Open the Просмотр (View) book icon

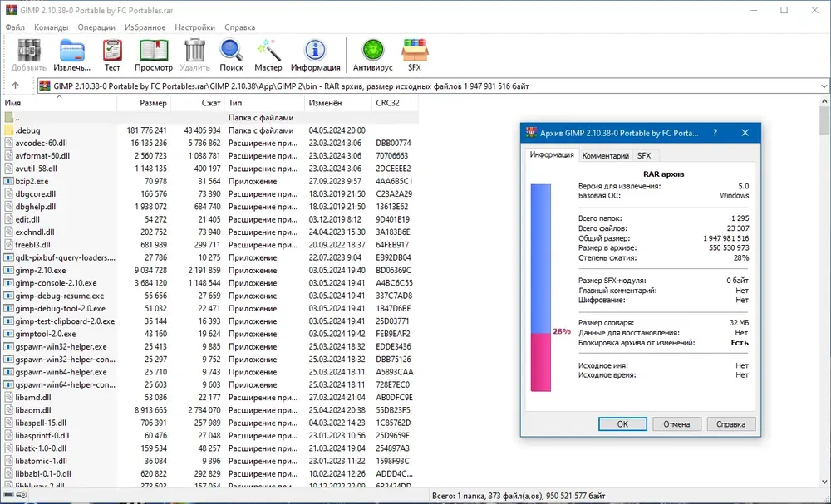(x=154, y=51)
